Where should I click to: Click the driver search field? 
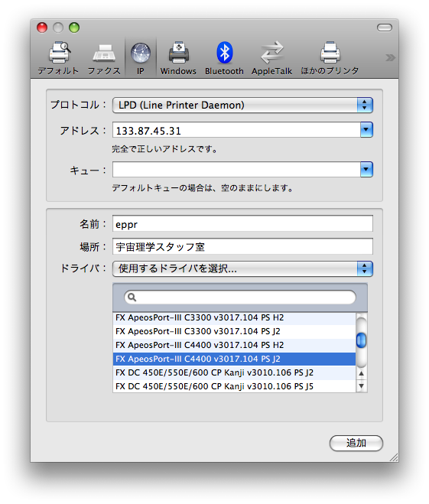pyautogui.click(x=240, y=298)
